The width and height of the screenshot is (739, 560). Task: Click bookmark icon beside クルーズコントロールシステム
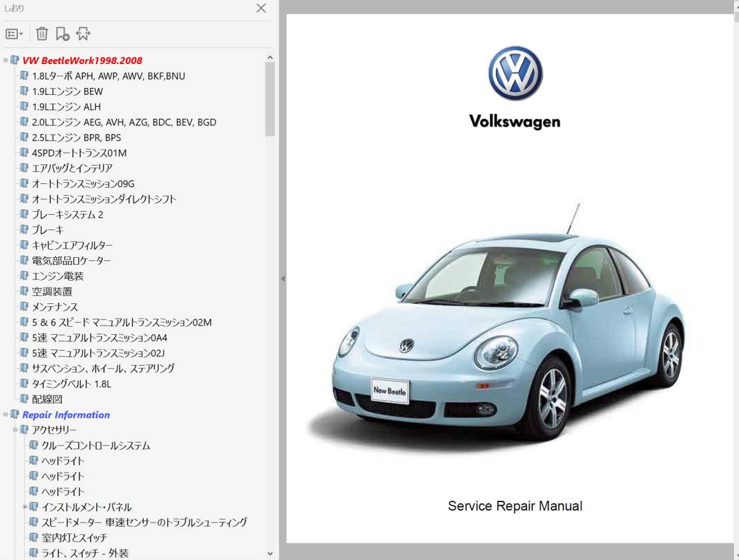pyautogui.click(x=34, y=446)
